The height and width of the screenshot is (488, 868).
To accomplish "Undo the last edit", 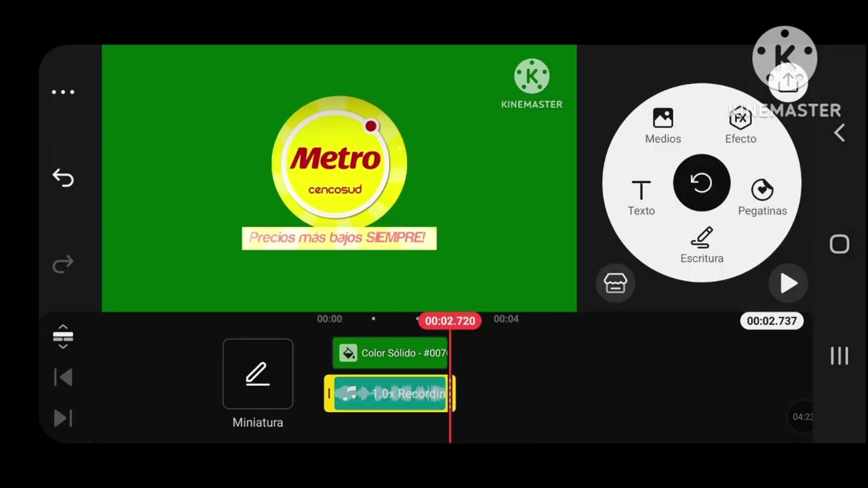I will point(63,178).
